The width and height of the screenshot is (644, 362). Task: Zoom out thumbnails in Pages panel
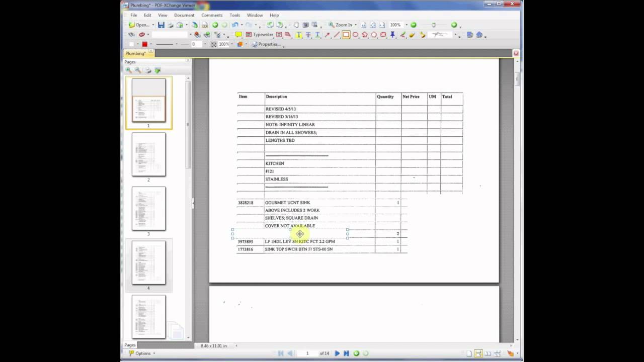(138, 70)
